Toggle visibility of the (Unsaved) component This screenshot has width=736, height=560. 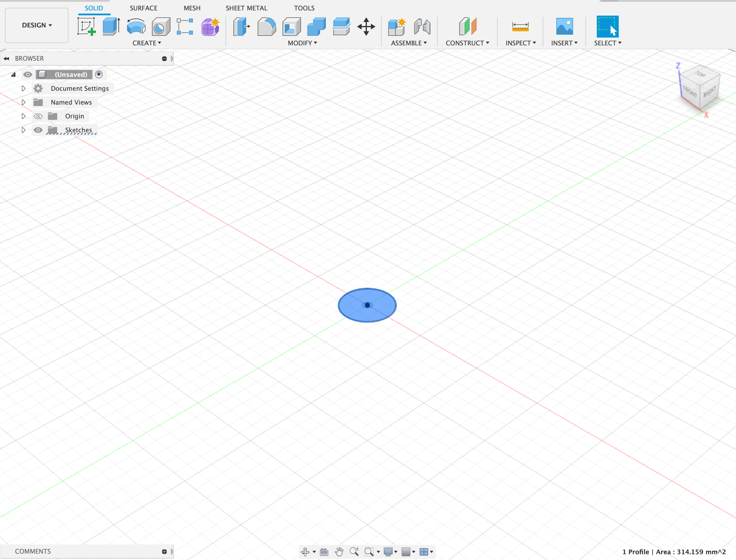(x=28, y=74)
